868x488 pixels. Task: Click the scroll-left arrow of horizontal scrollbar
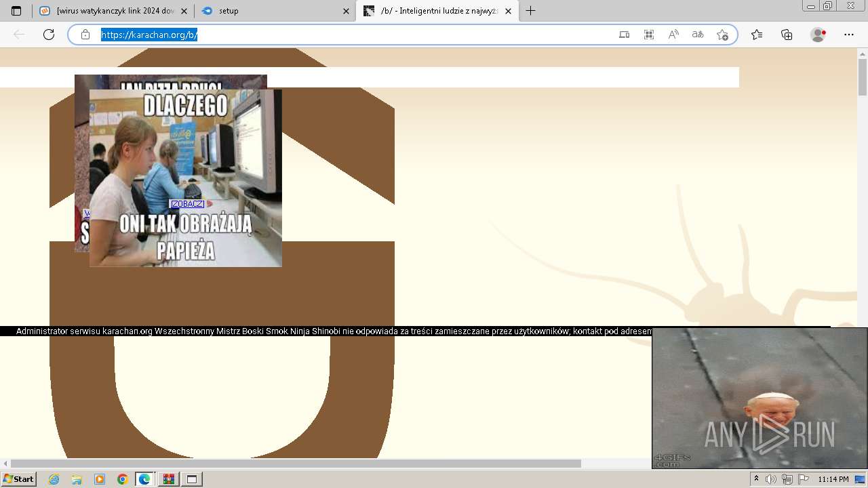click(x=5, y=464)
